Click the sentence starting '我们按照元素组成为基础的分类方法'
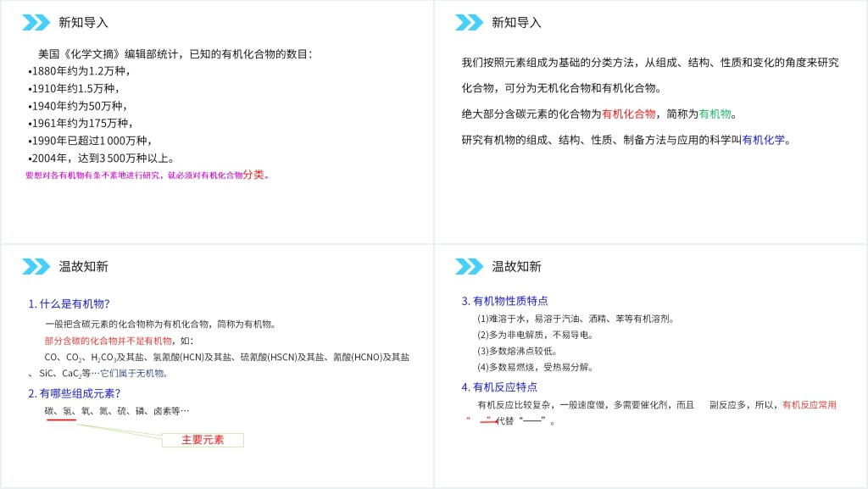 pyautogui.click(x=650, y=63)
